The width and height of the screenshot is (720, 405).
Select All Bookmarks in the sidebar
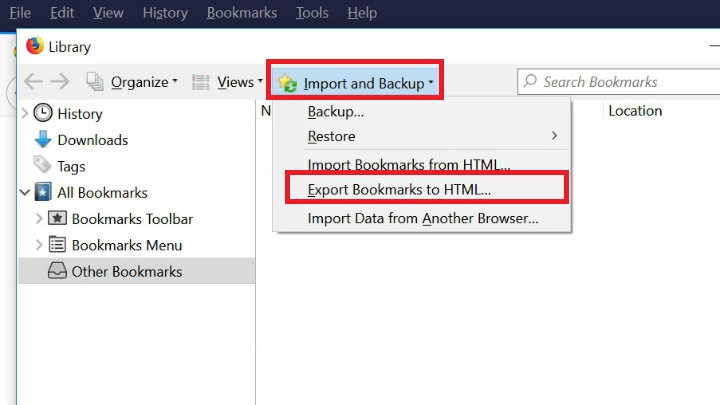point(102,193)
